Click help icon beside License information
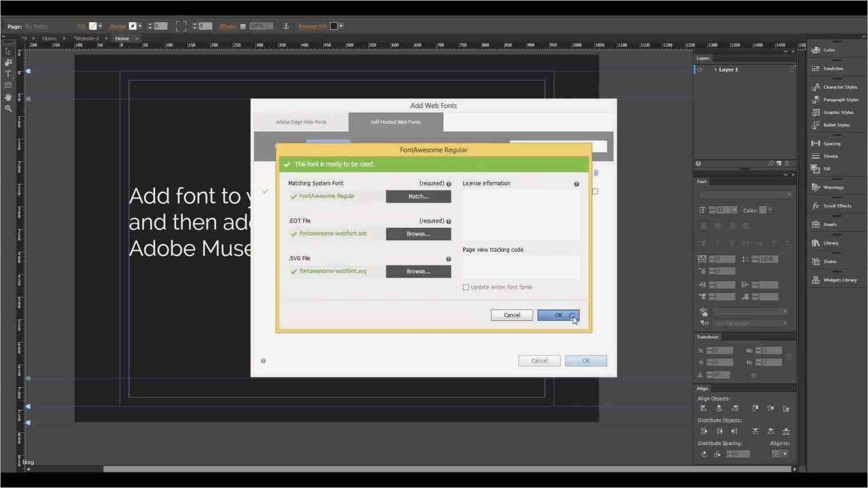The height and width of the screenshot is (488, 868). (x=576, y=184)
